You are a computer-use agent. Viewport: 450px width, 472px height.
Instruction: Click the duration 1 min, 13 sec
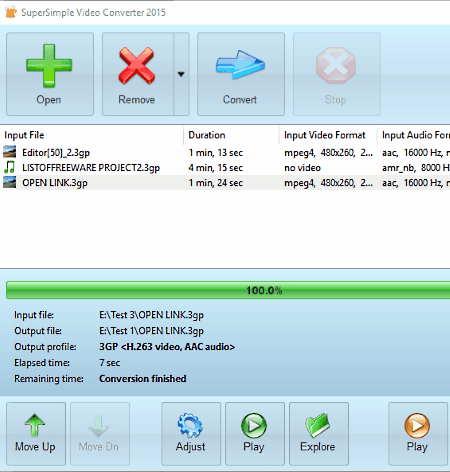(x=216, y=153)
